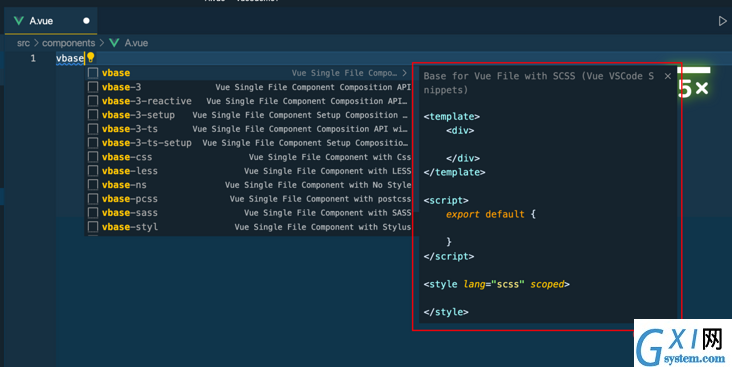Select the A.vue editor tab
Screen dimensions: 732x367
click(50, 21)
